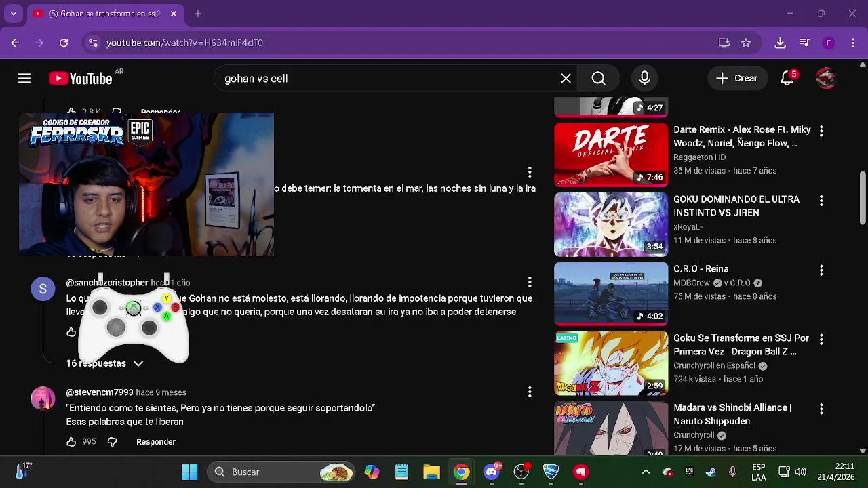
Task: Expand the 16 respuestas replies
Action: (104, 363)
